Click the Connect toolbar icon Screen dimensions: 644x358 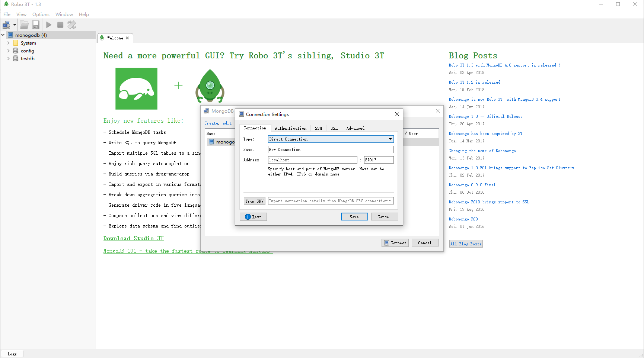(6, 25)
